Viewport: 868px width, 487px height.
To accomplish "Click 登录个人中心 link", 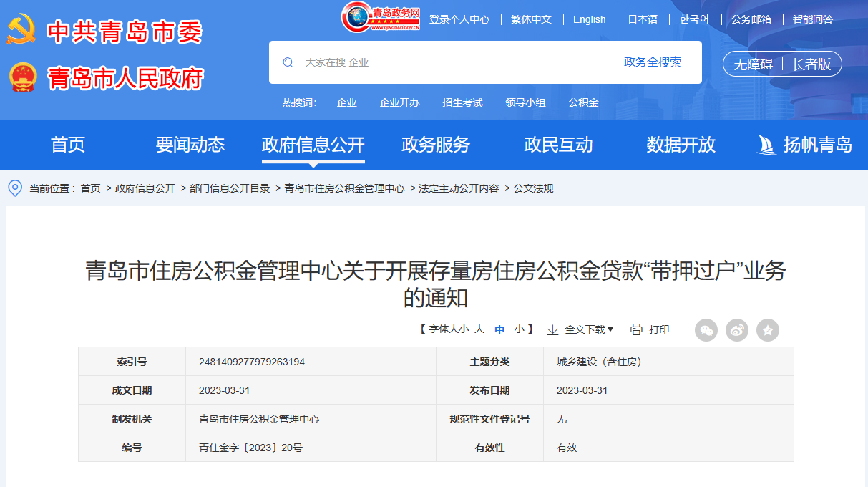I will coord(459,19).
